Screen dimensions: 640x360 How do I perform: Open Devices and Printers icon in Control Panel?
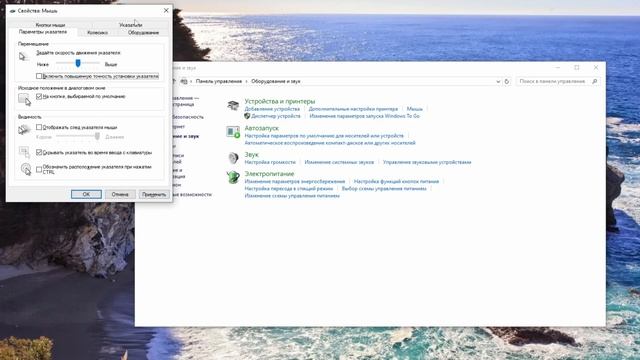[233, 105]
